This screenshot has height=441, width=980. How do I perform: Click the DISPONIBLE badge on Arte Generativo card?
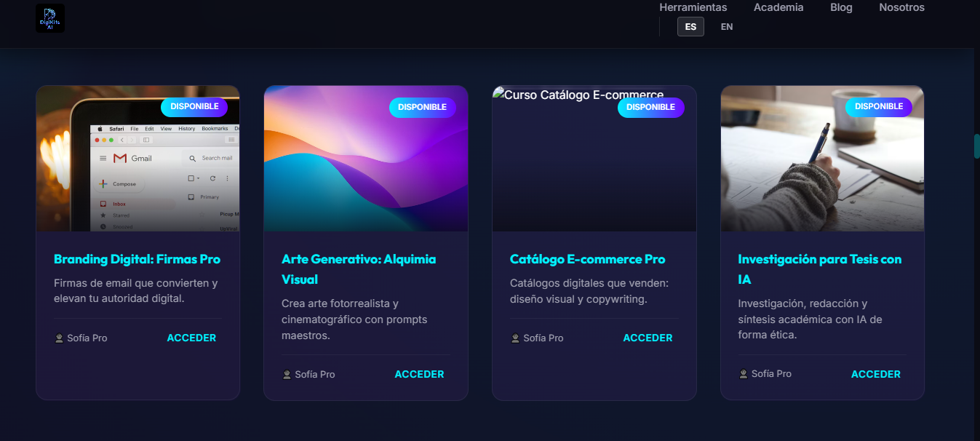click(422, 107)
